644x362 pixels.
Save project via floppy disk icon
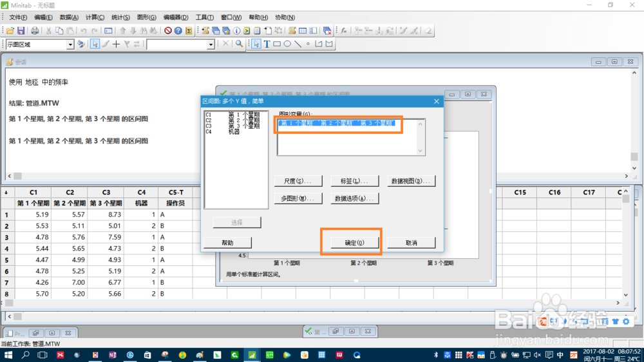point(21,31)
